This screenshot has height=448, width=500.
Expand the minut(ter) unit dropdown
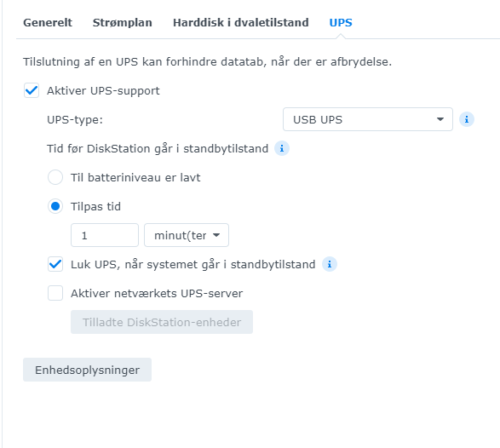187,235
